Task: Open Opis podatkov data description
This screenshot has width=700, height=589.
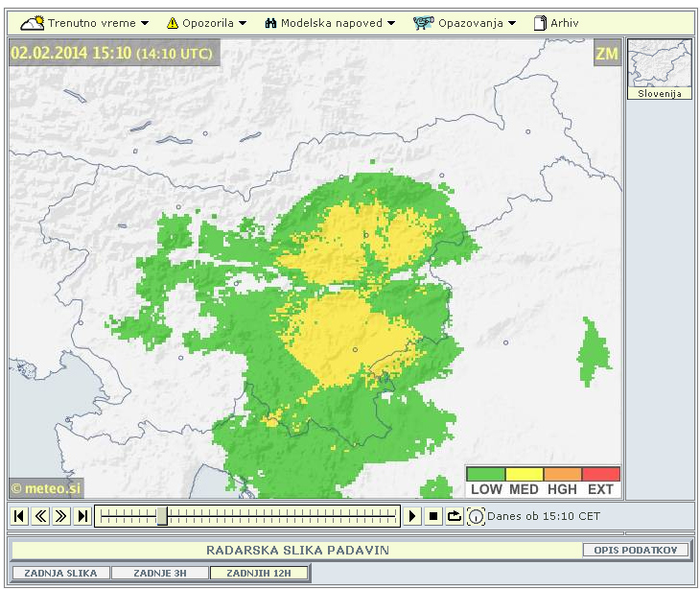Action: [x=636, y=550]
